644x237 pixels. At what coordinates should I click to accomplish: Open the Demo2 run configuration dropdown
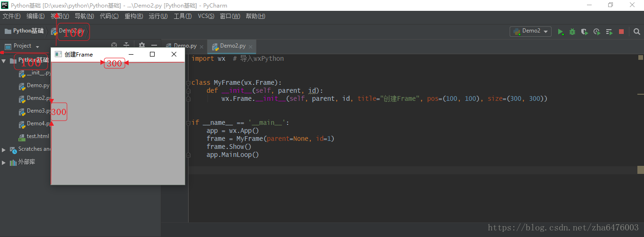click(x=530, y=31)
